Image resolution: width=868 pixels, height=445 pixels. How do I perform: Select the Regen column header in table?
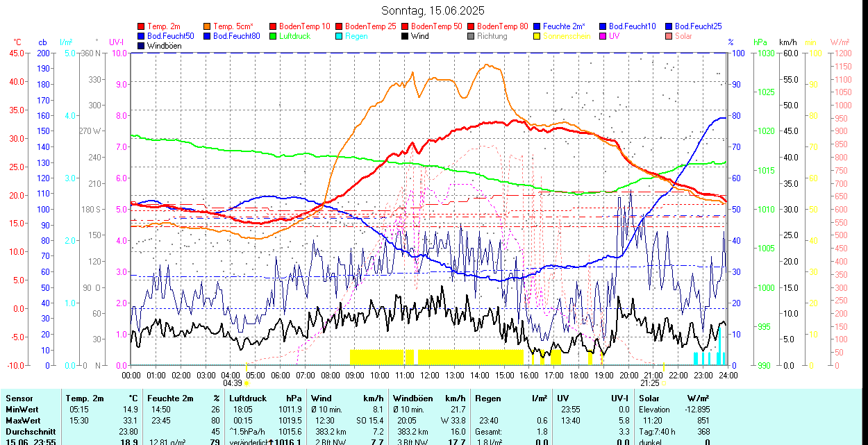point(487,398)
